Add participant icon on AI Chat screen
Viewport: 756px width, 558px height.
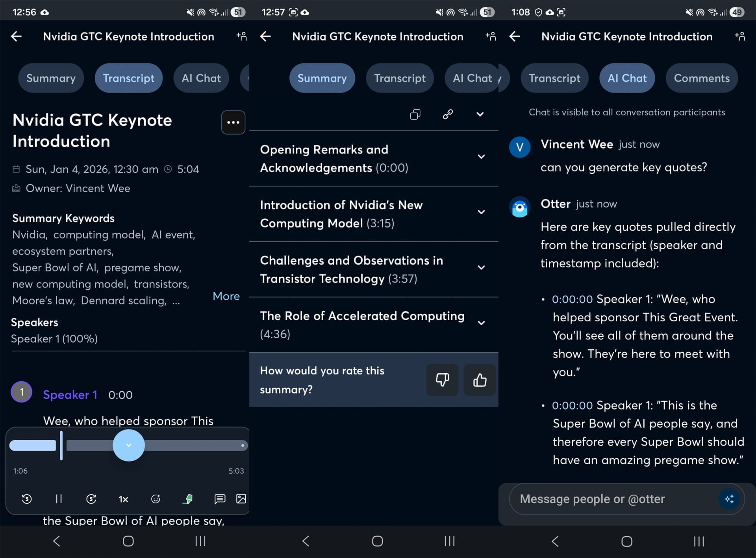pyautogui.click(x=740, y=37)
